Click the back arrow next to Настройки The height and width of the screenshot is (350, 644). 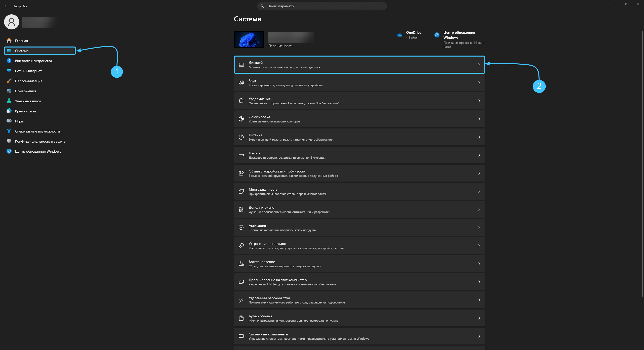point(6,6)
